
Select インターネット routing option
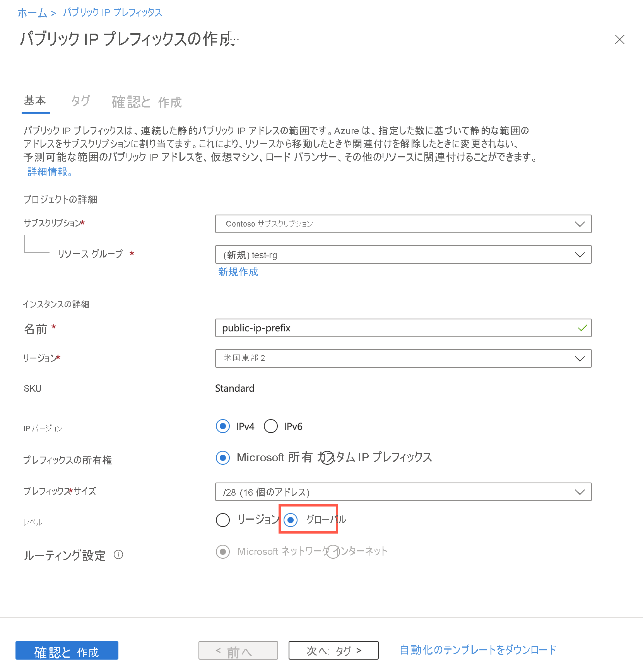333,552
